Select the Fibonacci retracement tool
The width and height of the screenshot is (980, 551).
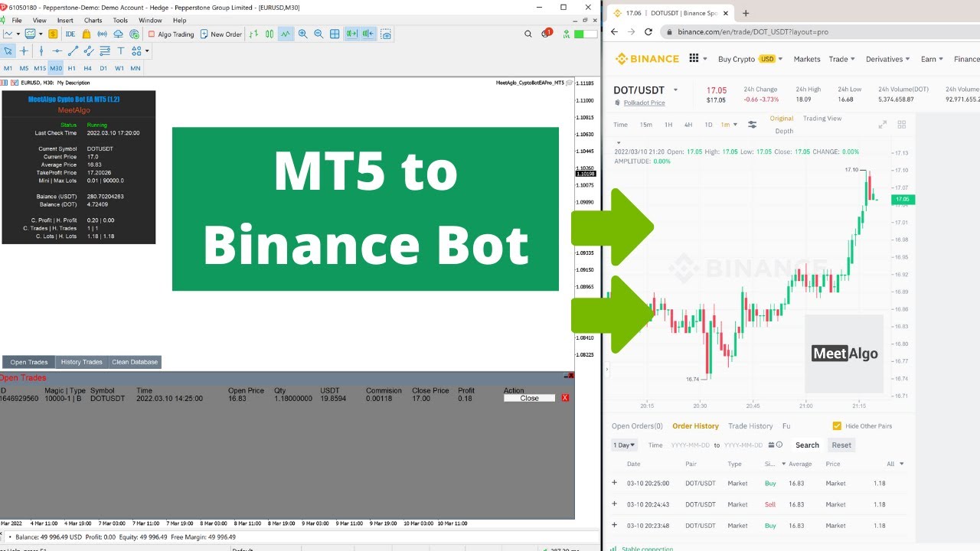click(x=105, y=51)
